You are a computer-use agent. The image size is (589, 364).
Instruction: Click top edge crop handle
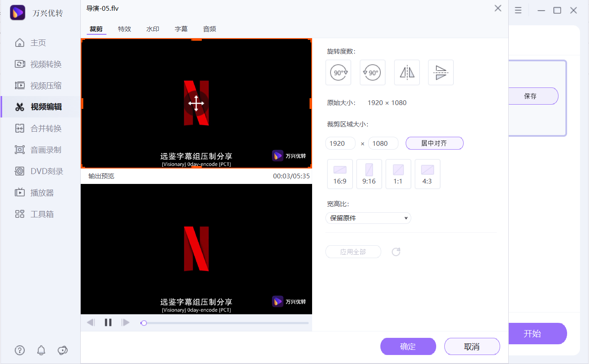point(196,39)
